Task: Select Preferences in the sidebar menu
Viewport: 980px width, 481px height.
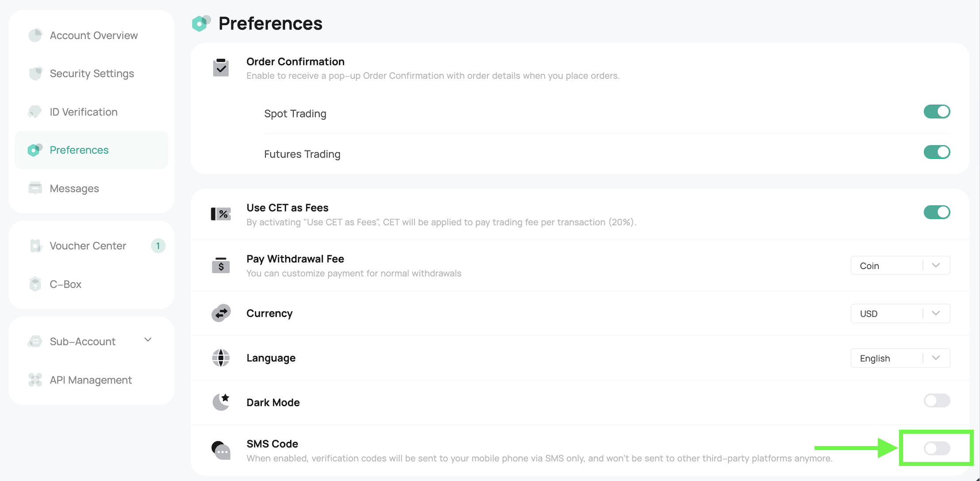Action: [79, 150]
